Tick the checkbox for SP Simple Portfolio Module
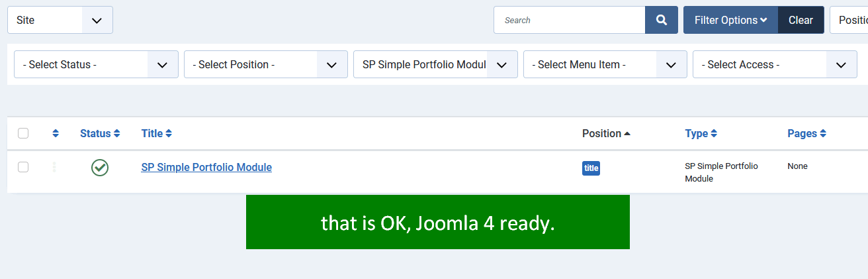 pyautogui.click(x=23, y=167)
